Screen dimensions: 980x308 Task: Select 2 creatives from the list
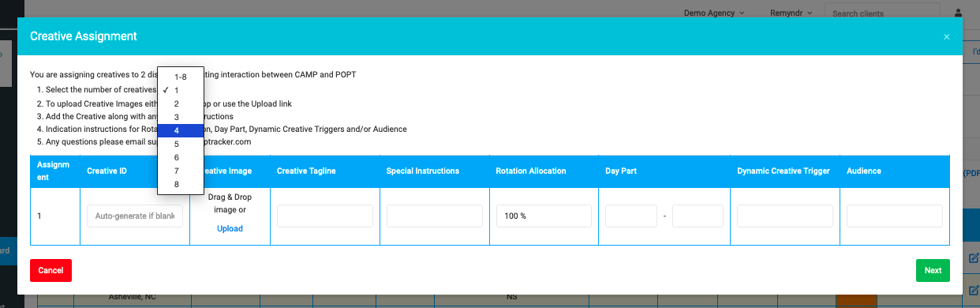pos(181,103)
